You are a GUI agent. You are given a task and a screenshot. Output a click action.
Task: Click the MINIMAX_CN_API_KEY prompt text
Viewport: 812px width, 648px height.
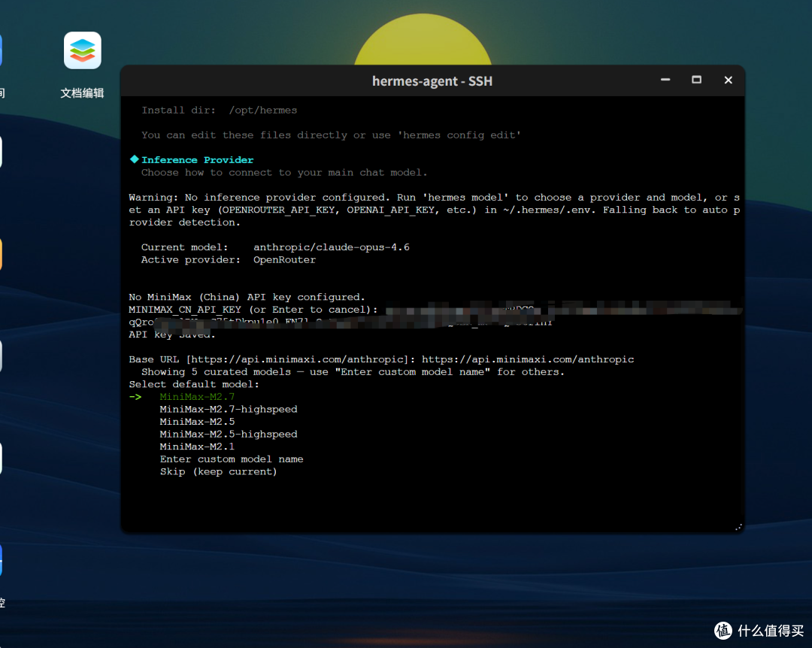coord(253,310)
